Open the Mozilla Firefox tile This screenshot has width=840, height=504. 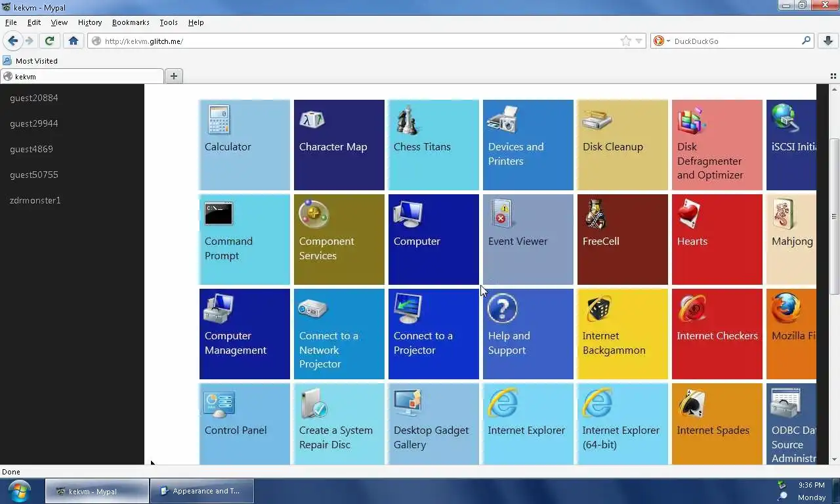[791, 334]
